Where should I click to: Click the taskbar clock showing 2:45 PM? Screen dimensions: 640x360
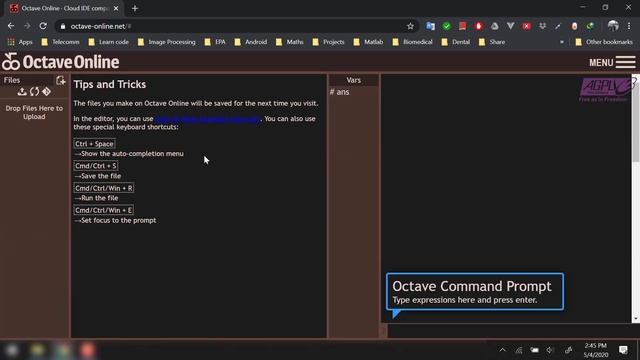[x=596, y=350]
